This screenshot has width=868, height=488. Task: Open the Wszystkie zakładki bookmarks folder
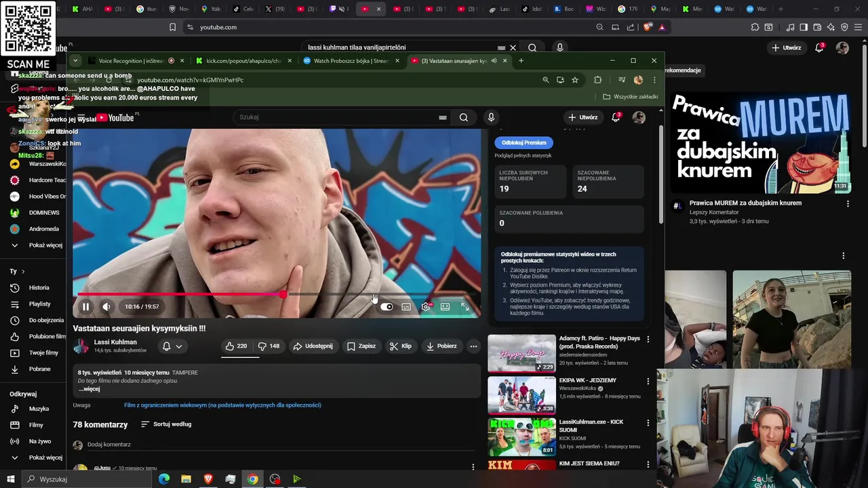(631, 97)
